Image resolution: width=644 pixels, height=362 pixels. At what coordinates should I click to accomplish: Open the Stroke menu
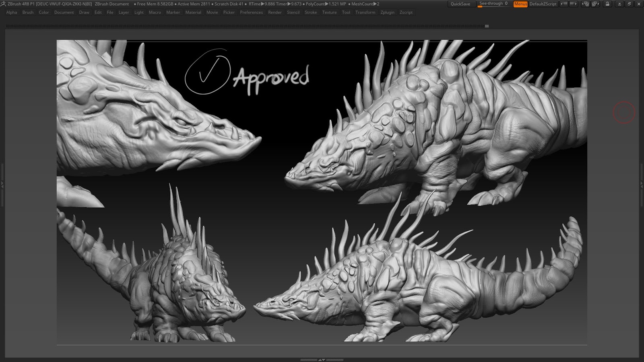311,12
